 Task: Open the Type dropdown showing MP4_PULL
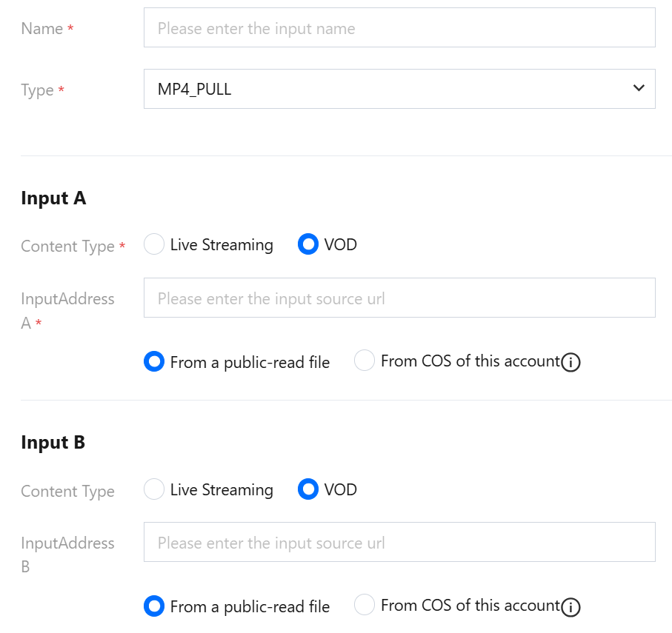tap(399, 89)
